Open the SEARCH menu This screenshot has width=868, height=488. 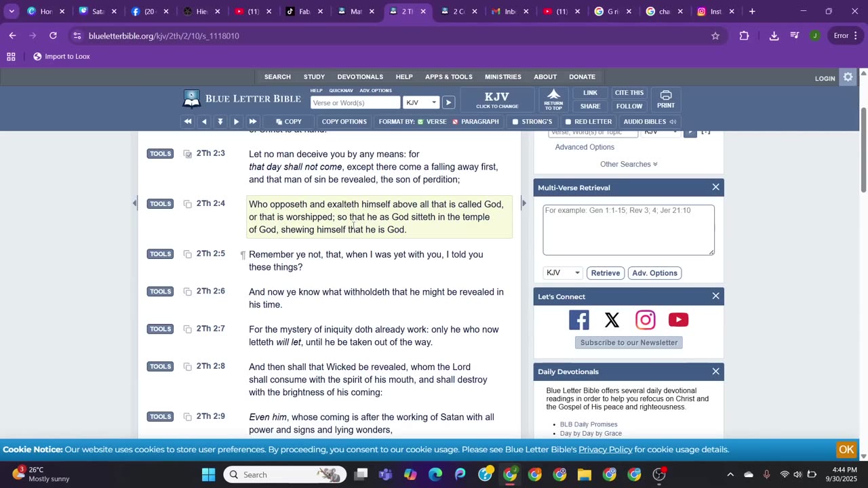tap(277, 77)
